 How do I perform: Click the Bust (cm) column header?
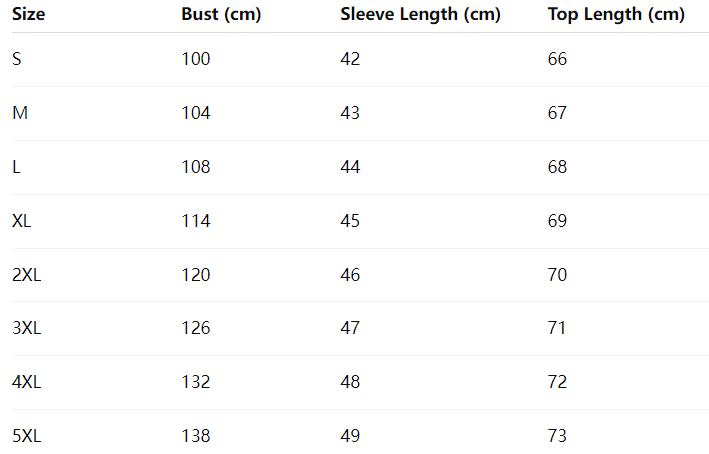[220, 15]
